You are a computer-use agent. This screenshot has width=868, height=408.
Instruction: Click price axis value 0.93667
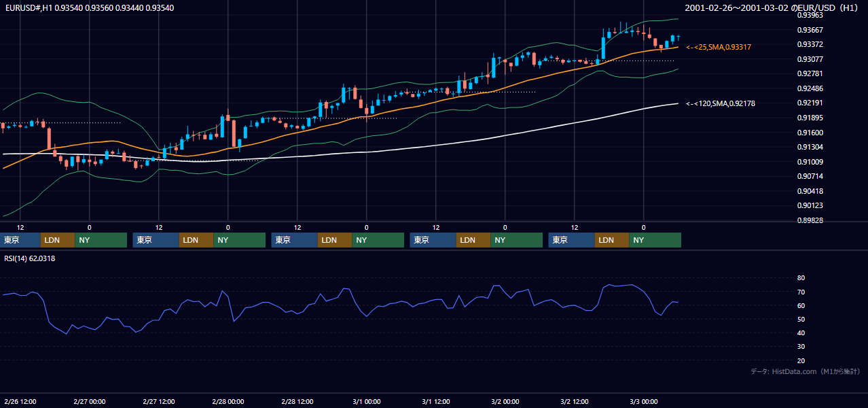point(810,30)
